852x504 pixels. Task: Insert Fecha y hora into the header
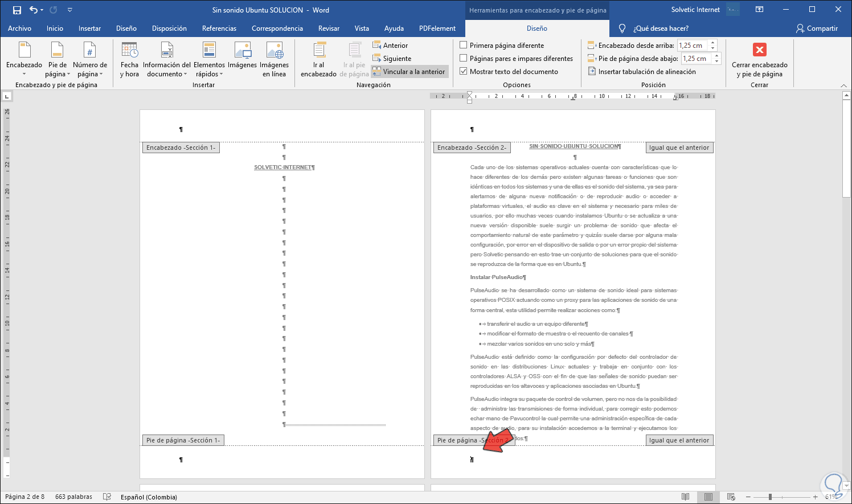pyautogui.click(x=130, y=60)
